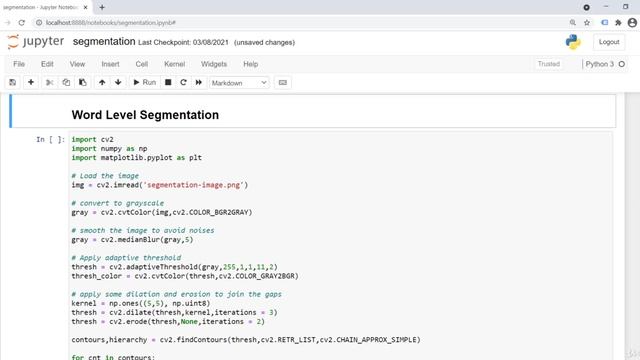Open the Kernel menu
640x360 pixels.
click(x=174, y=64)
